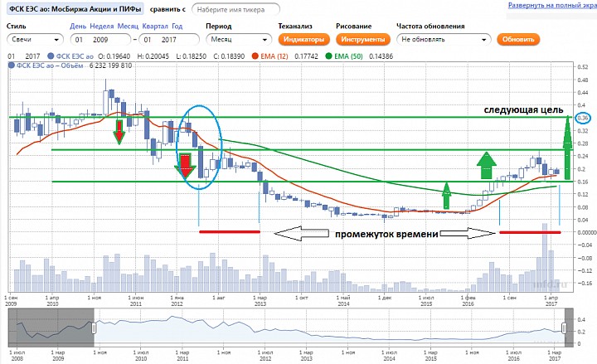The width and height of the screenshot is (597, 364).
Task: Click the navigator chart selected range area
Action: (329, 328)
